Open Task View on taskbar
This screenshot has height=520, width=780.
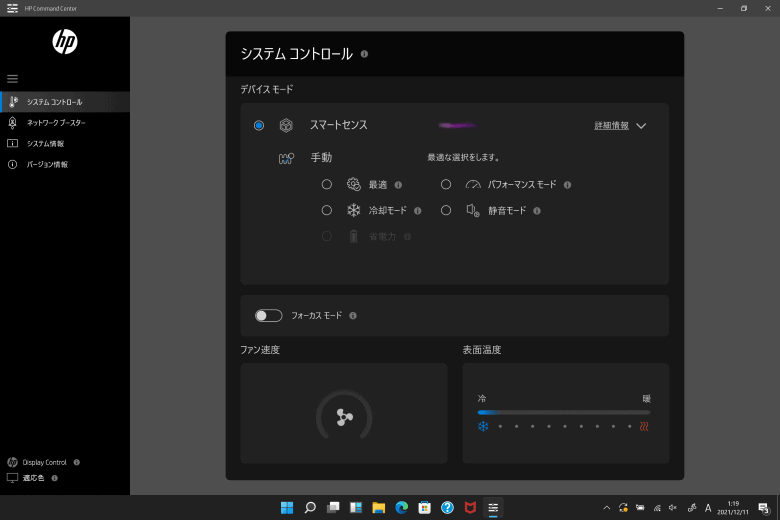(x=333, y=508)
